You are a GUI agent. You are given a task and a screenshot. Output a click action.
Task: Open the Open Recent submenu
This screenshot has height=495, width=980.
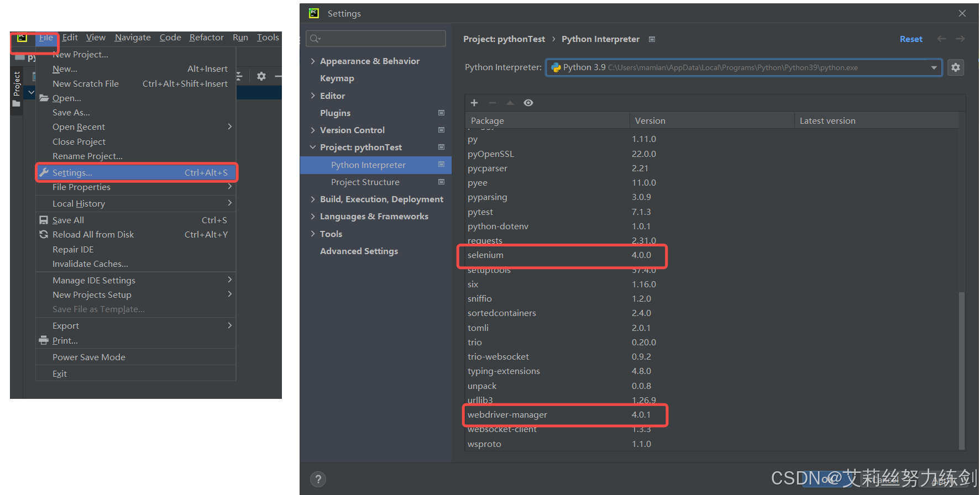point(135,127)
